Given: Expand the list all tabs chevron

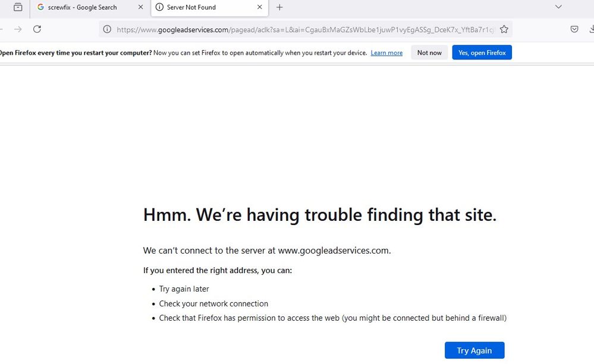Looking at the screenshot, I should click(558, 7).
